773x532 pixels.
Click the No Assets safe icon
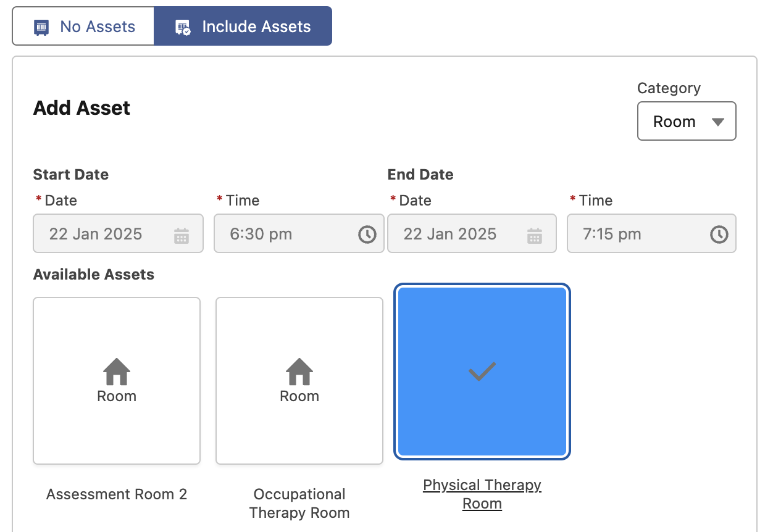coord(41,28)
